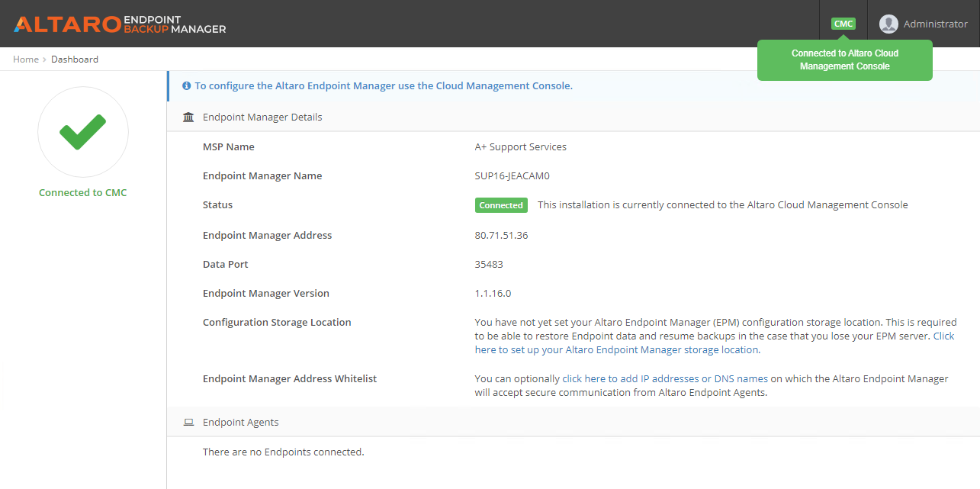Select the SUP16-JEACAM0 value
980x489 pixels.
coord(512,175)
